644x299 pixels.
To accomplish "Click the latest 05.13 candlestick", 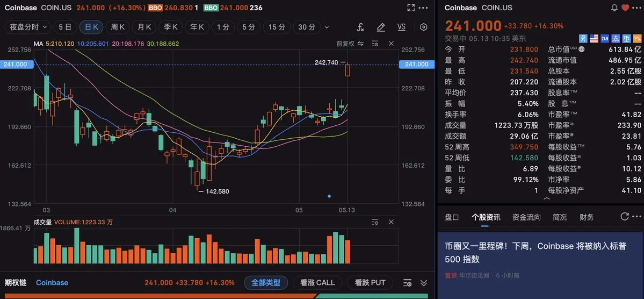I will [x=348, y=69].
